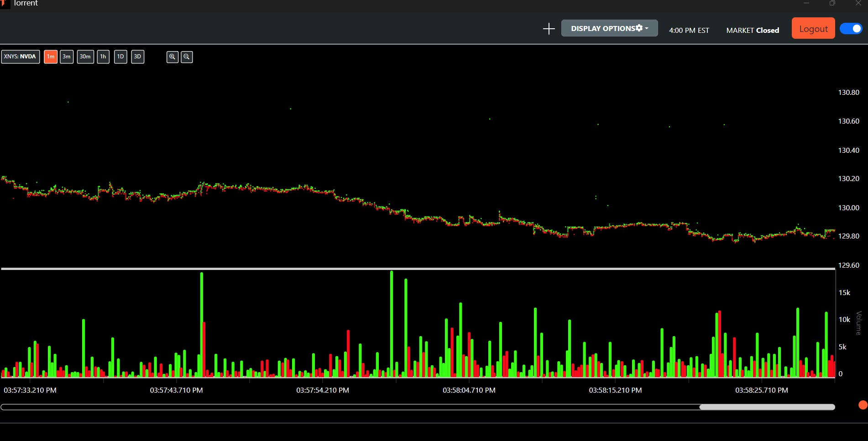This screenshot has height=441, width=868.
Task: Click the plus icon to add chart
Action: pyautogui.click(x=549, y=29)
